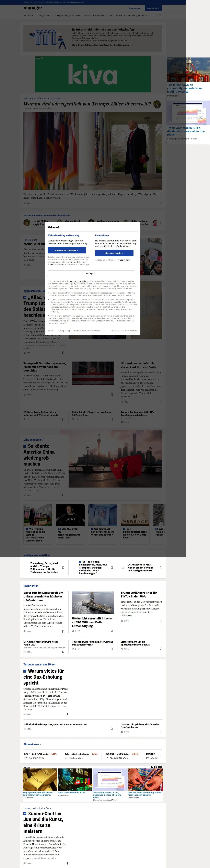210x868 pixels.
Task: Bookmark the 'Trump mit Durchhalteparolen' article
Action: coord(112,395)
